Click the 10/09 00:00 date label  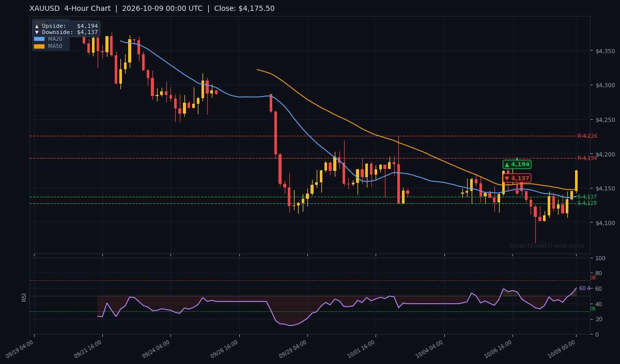click(562, 349)
